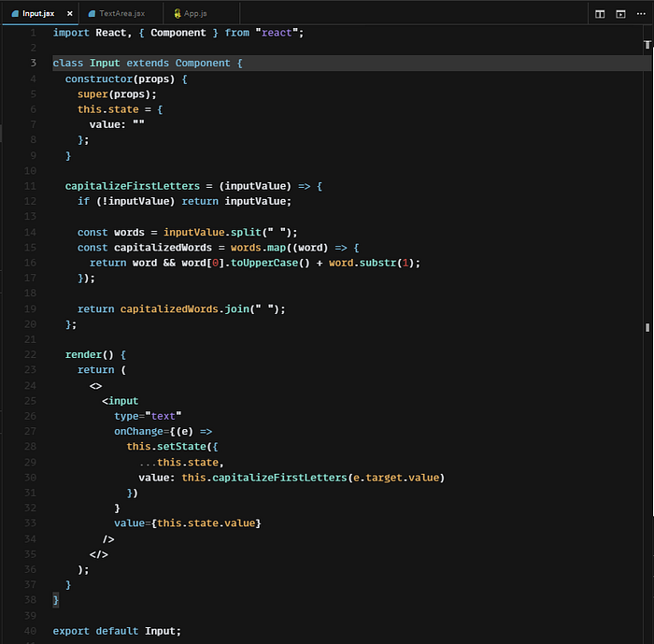The image size is (654, 644).
Task: Click "value:" on line 7
Action: 107,124
